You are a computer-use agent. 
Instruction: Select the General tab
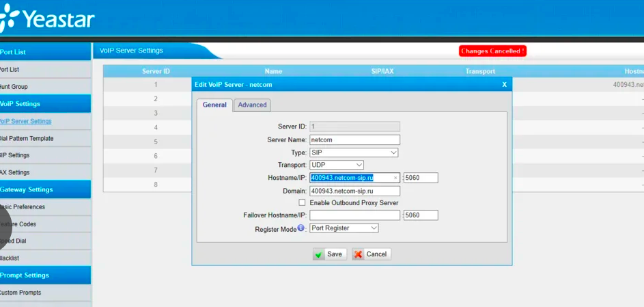(214, 105)
